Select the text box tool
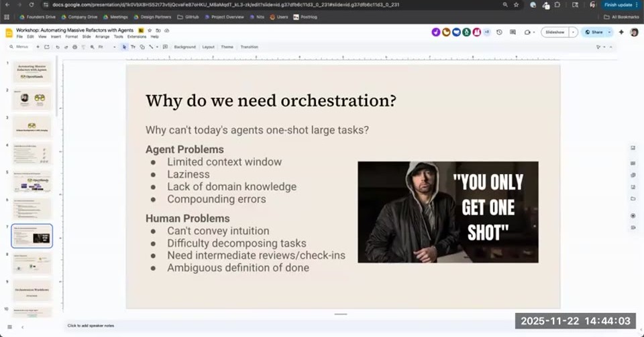Image resolution: width=644 pixels, height=337 pixels. pos(133,47)
